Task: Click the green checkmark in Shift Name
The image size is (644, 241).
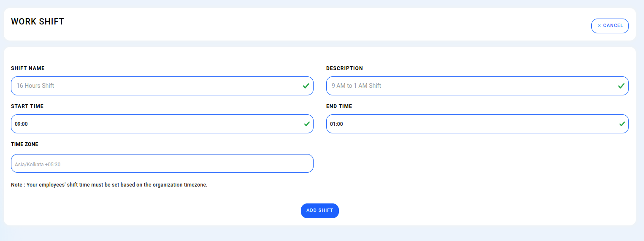Action: tap(306, 86)
